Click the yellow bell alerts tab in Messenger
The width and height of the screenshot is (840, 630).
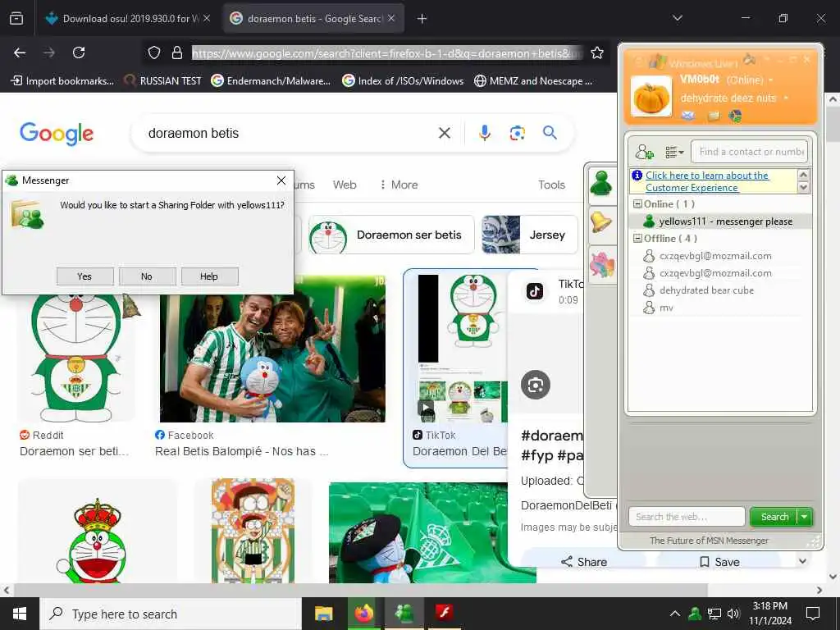click(601, 221)
